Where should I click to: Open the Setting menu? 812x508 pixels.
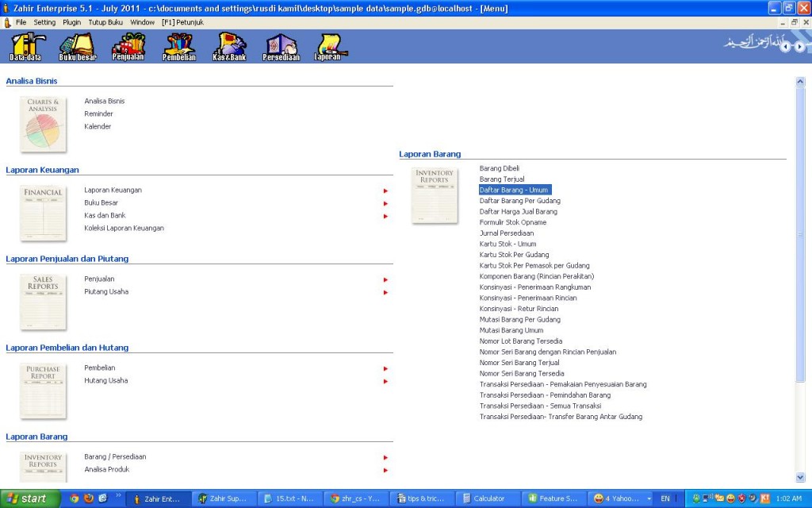pos(44,22)
